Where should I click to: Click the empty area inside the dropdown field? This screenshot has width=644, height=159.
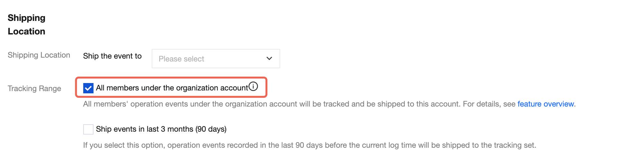click(x=235, y=59)
